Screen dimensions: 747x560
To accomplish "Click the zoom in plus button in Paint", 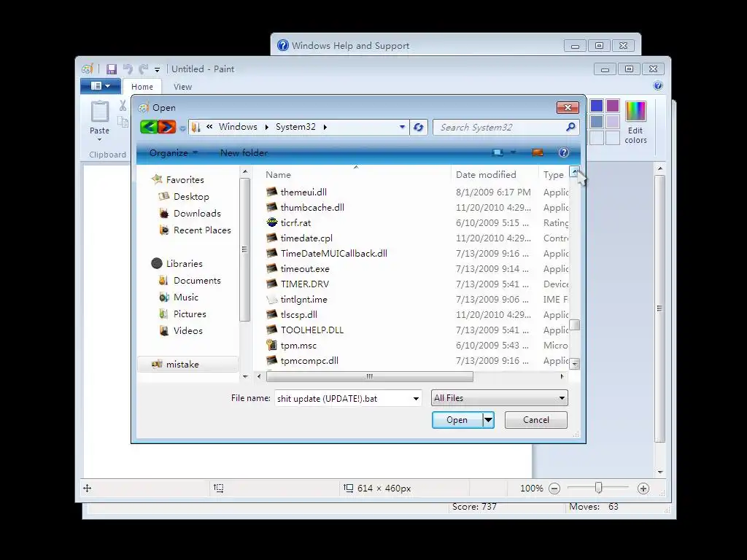I will point(643,488).
